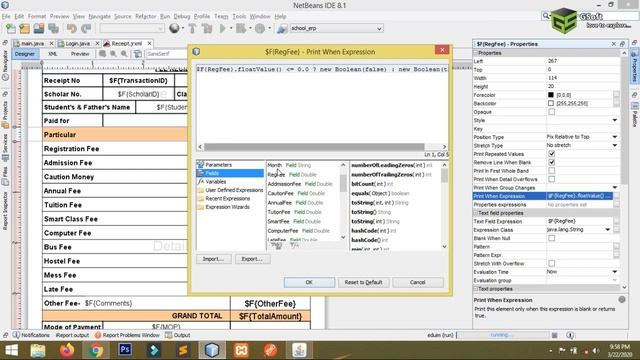This screenshot has width=640, height=360.
Task: Open the Position Type dropdown
Action: [615, 137]
